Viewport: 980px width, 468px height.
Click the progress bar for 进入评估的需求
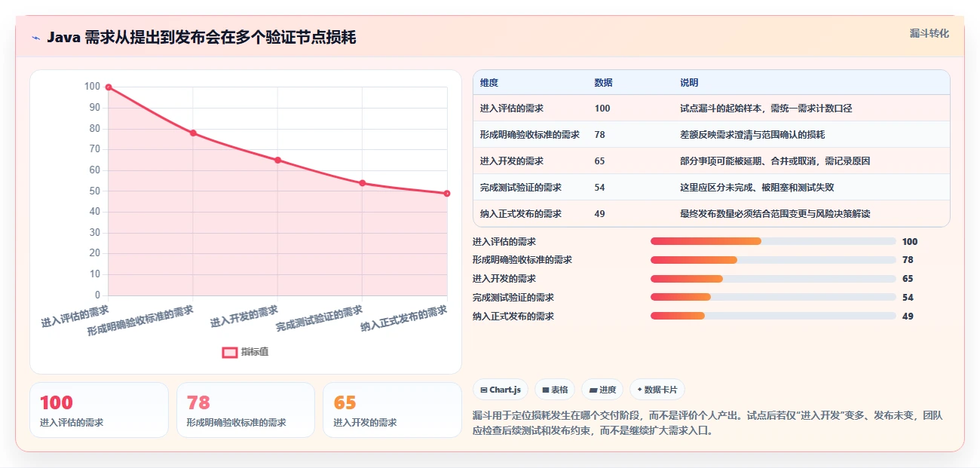(x=773, y=242)
